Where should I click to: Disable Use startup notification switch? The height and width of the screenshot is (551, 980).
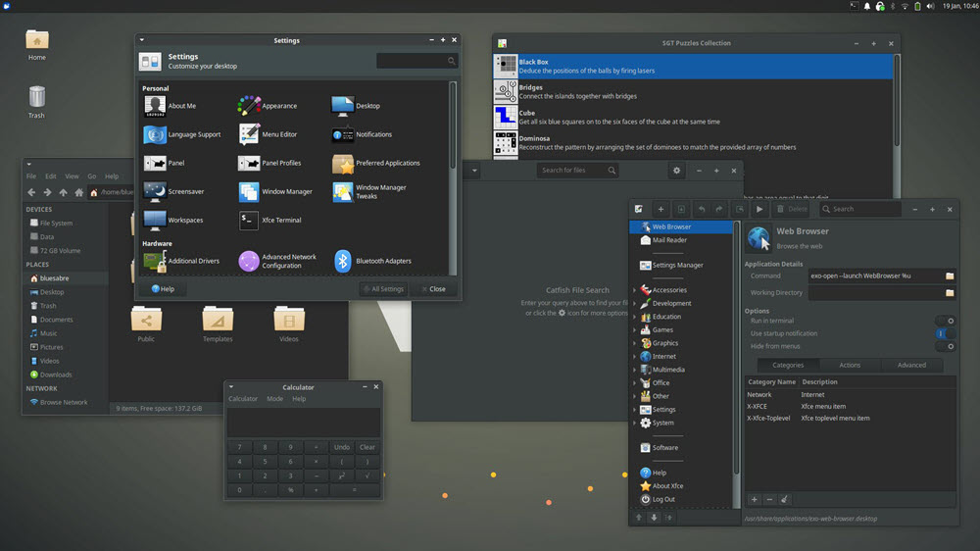coord(945,333)
